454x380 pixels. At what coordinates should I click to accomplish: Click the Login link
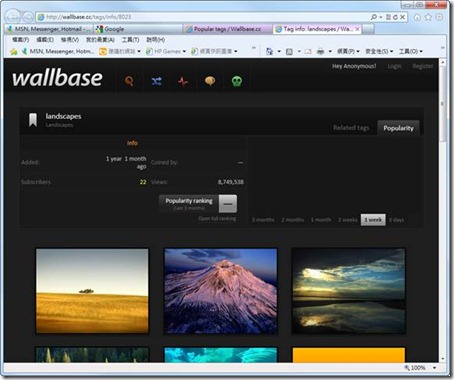[394, 66]
